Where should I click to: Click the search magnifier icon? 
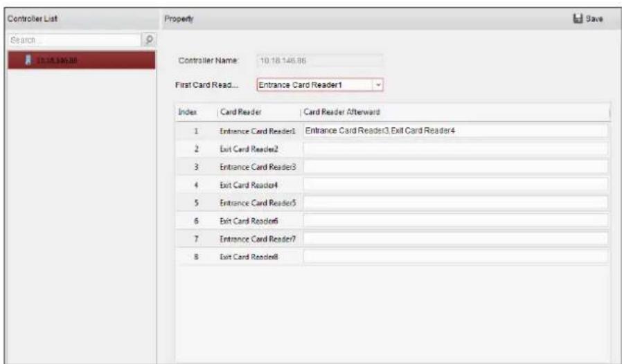[x=149, y=39]
